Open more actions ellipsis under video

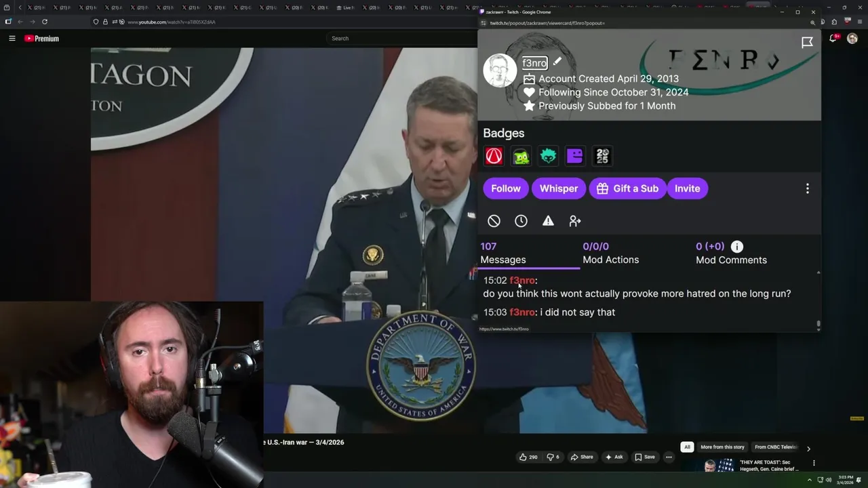[669, 457]
